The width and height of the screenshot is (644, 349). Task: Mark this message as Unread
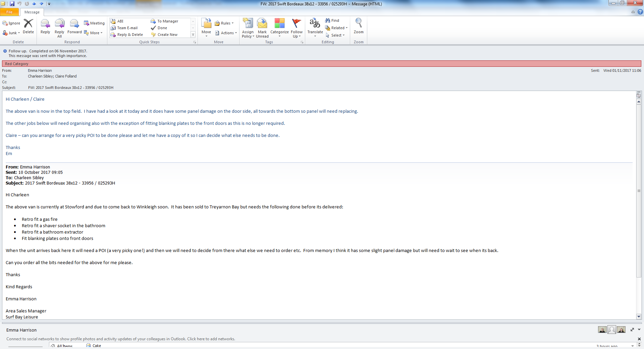(262, 28)
